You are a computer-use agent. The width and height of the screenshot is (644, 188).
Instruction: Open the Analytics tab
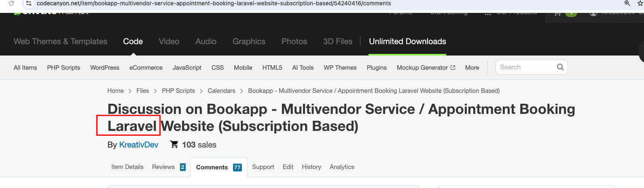[x=342, y=167]
